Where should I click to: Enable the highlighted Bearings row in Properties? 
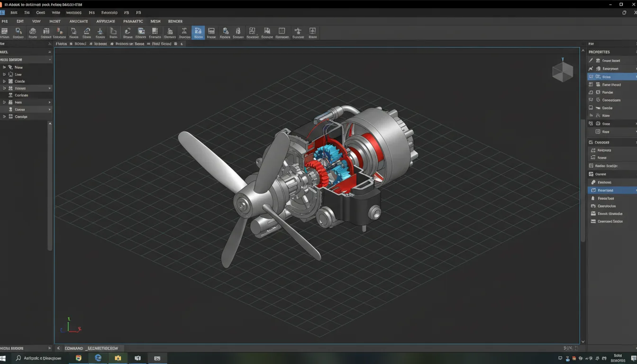(x=613, y=190)
